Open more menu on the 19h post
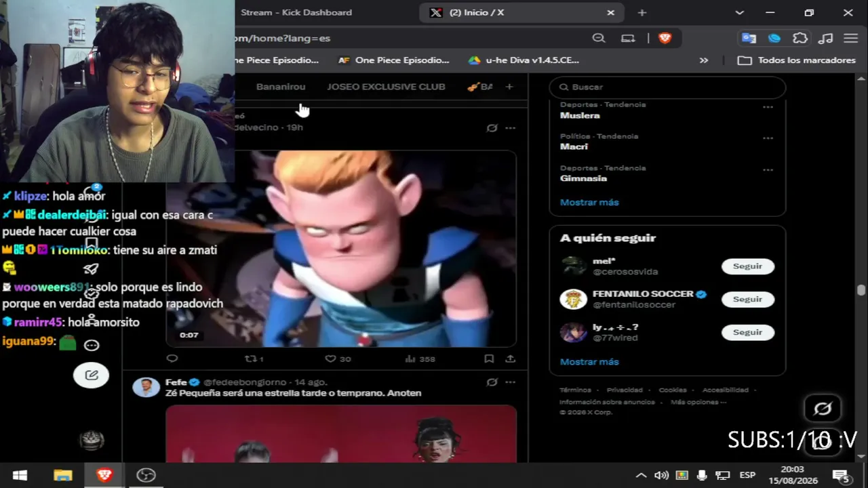 click(x=511, y=127)
